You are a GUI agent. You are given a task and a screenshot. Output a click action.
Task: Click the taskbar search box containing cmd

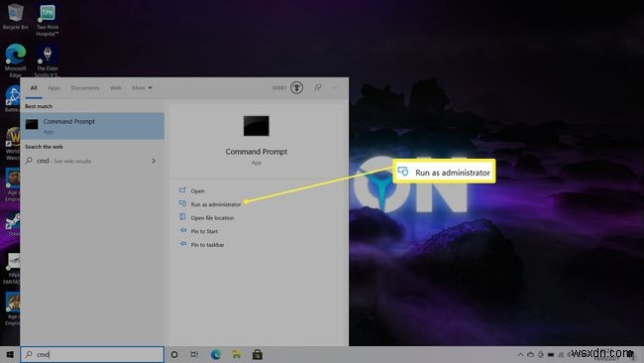92,354
